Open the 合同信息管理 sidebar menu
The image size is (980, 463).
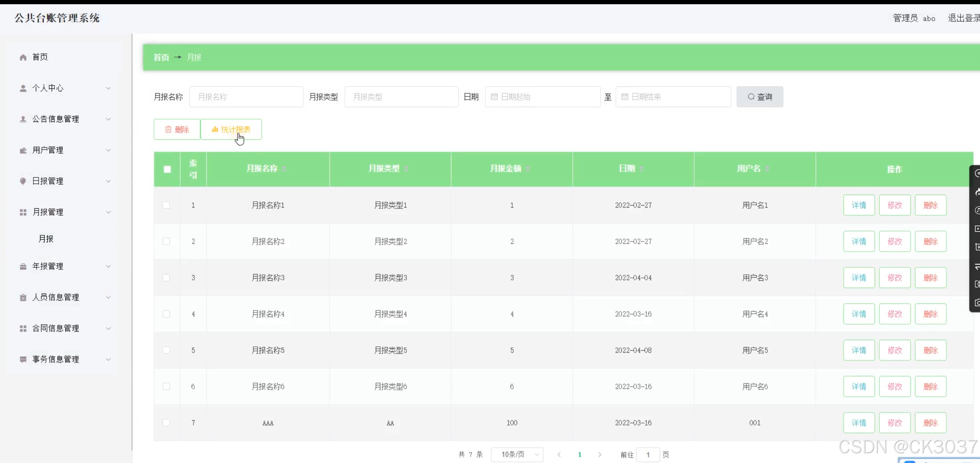pyautogui.click(x=56, y=328)
